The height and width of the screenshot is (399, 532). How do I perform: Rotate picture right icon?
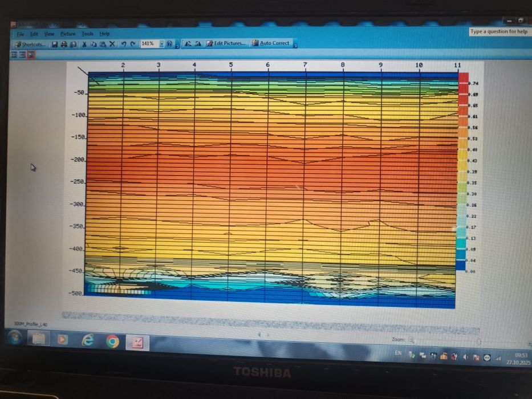click(198, 43)
